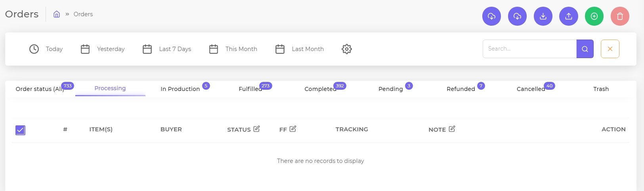This screenshot has width=644, height=191.
Task: Click the edit icon beside STATUS column
Action: pos(256,129)
